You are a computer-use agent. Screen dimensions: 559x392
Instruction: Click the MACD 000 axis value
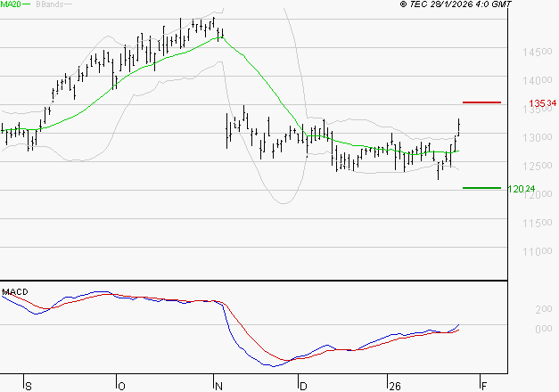pos(544,328)
